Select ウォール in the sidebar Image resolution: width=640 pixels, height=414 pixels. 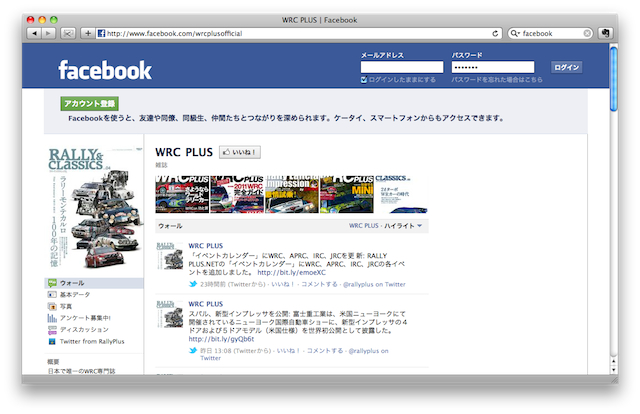click(94, 283)
